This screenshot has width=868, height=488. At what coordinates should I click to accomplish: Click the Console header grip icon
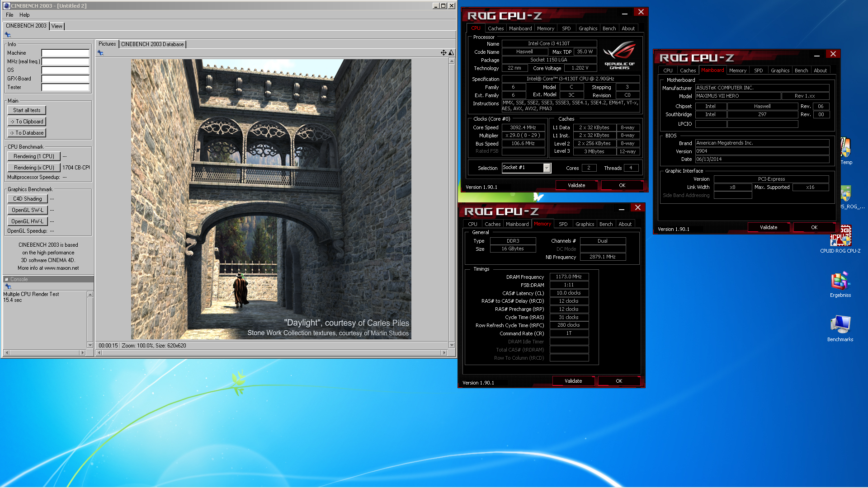pos(6,279)
